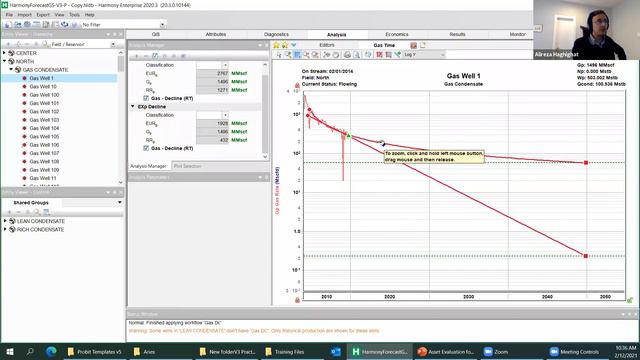Click the EUR value field showing 2767

click(212, 73)
